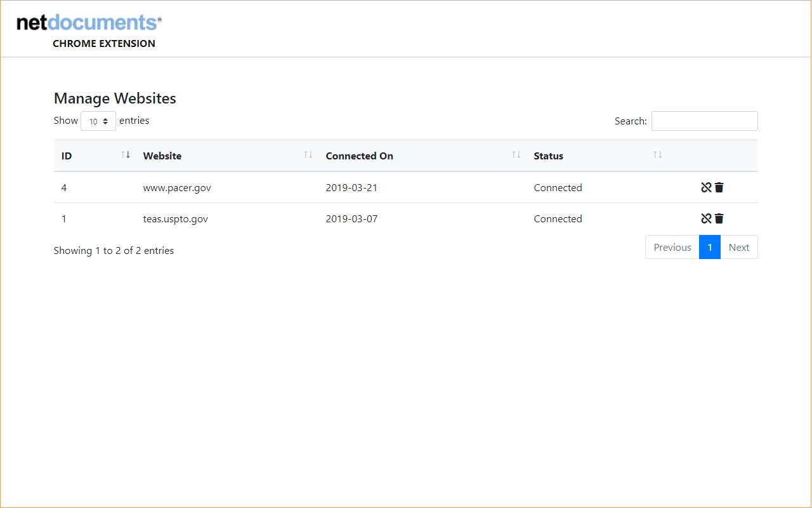
Task: Select the teas.uspto.gov website cell
Action: click(x=176, y=218)
